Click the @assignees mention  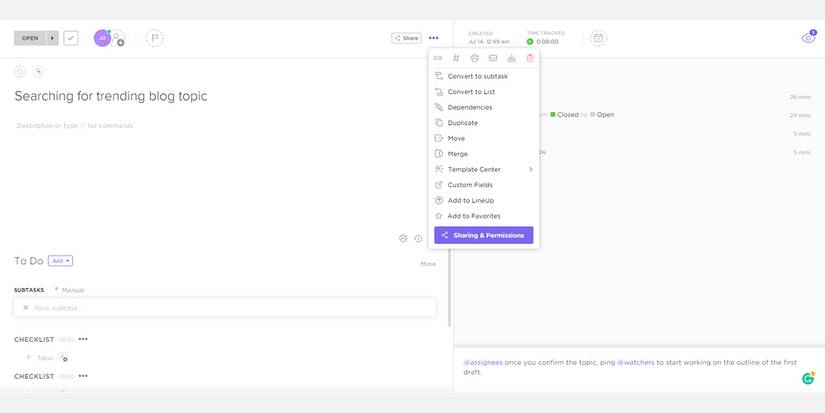(x=482, y=362)
